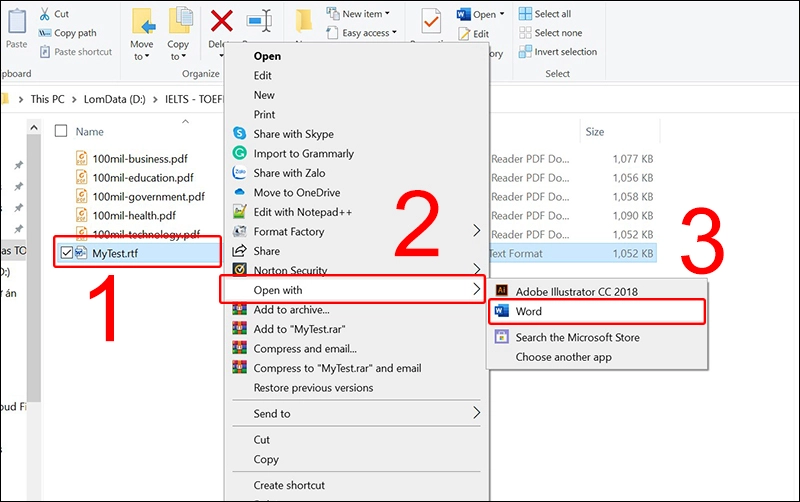
Task: Choose Restore previous versions
Action: 313,388
